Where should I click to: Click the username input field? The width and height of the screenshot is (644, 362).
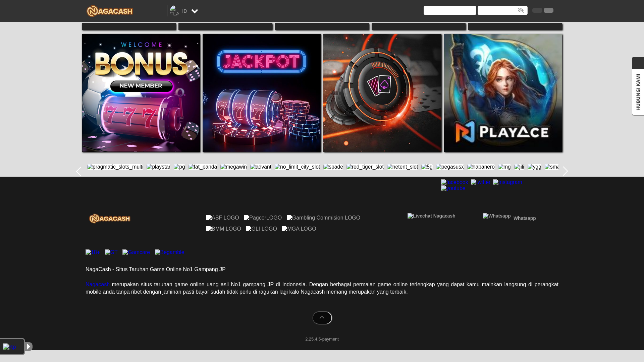[x=450, y=10]
